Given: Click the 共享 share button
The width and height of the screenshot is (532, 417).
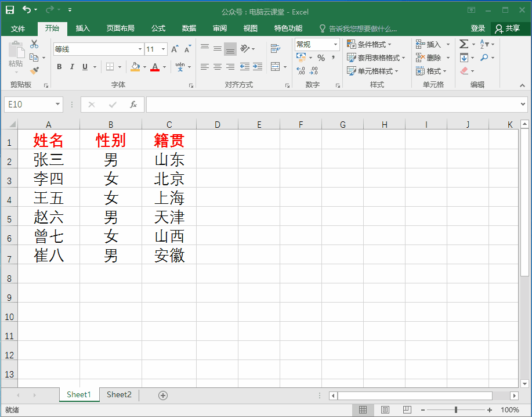Looking at the screenshot, I should (508, 28).
